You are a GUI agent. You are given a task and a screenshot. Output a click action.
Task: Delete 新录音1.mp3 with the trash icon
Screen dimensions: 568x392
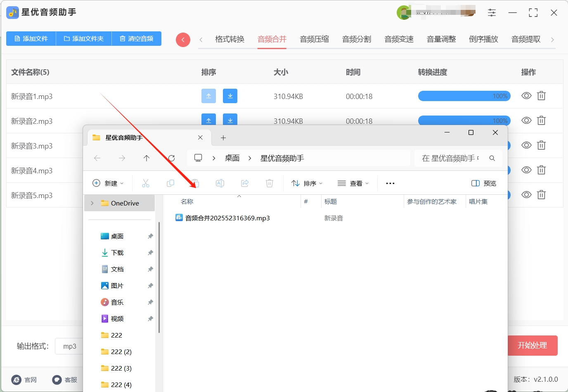tap(541, 96)
